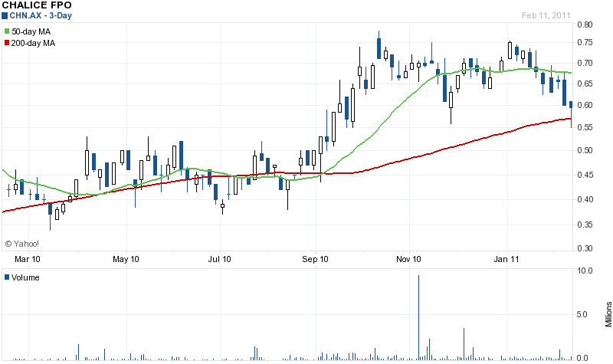Screen dimensions: 613x364
Task: Click the 0.55 price axis value
Action: pos(585,127)
